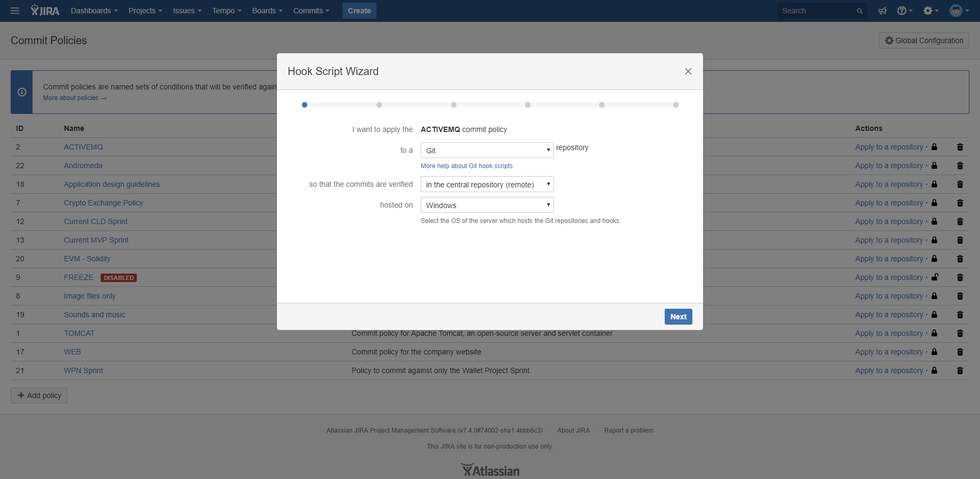Click the lock icon for Andromeda
Viewport: 980px width, 479px height.
(934, 166)
